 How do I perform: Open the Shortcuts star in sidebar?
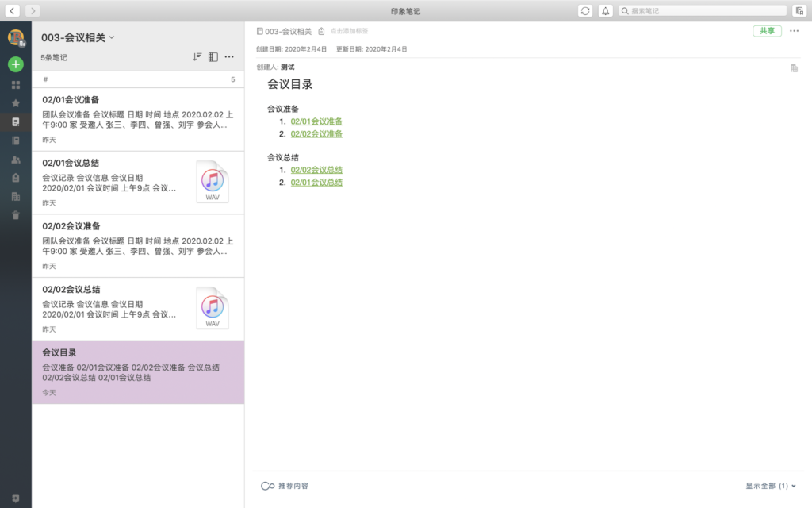pos(16,103)
